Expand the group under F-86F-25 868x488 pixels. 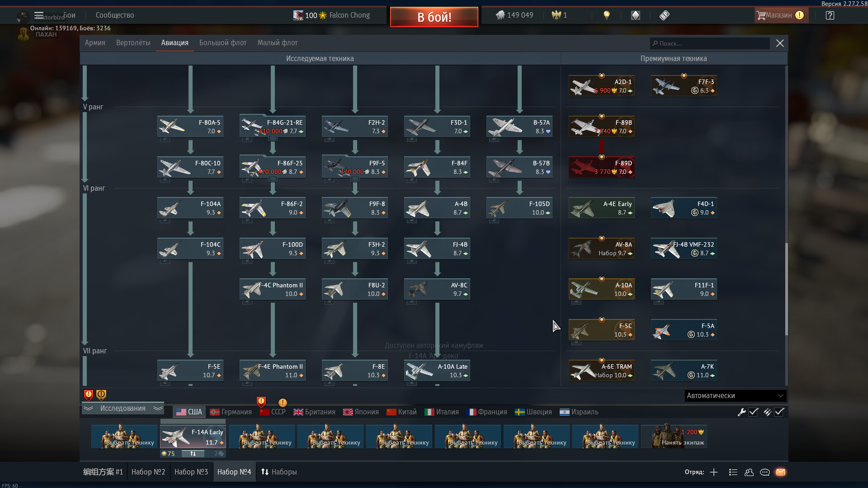pyautogui.click(x=273, y=179)
